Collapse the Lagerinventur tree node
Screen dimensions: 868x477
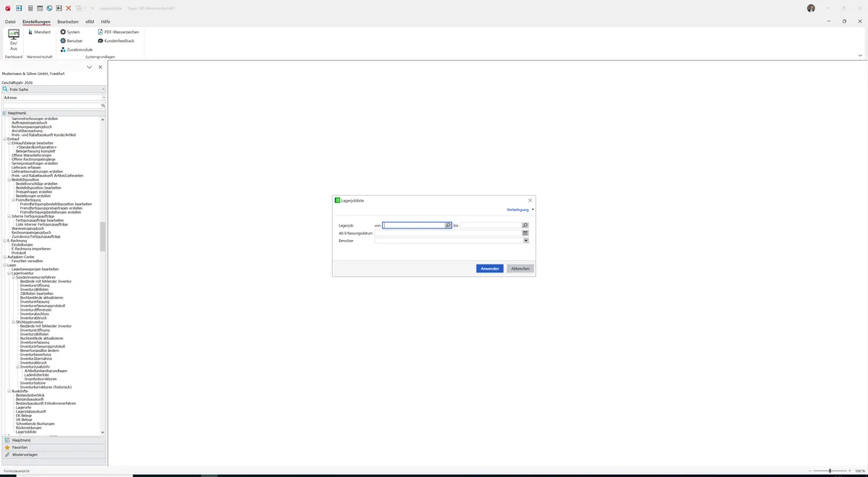click(x=9, y=273)
